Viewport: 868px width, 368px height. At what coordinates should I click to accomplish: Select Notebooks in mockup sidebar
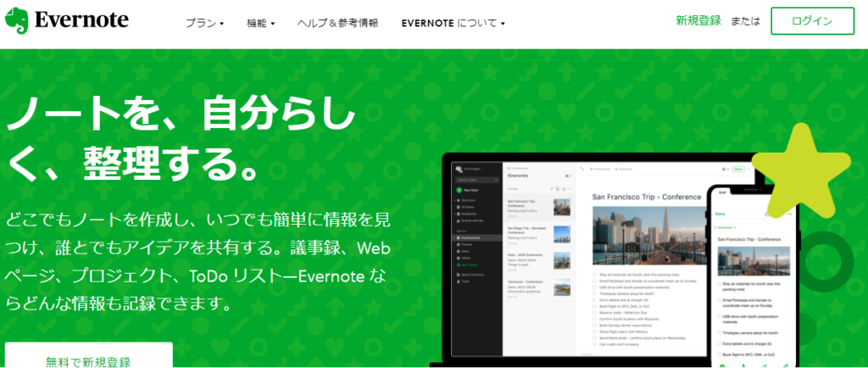point(467,214)
